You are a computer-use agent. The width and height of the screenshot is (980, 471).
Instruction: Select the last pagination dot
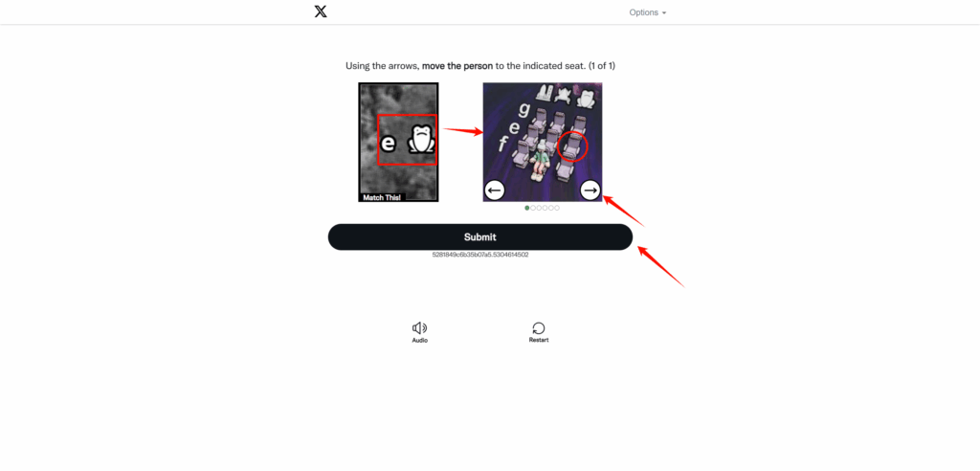click(557, 208)
